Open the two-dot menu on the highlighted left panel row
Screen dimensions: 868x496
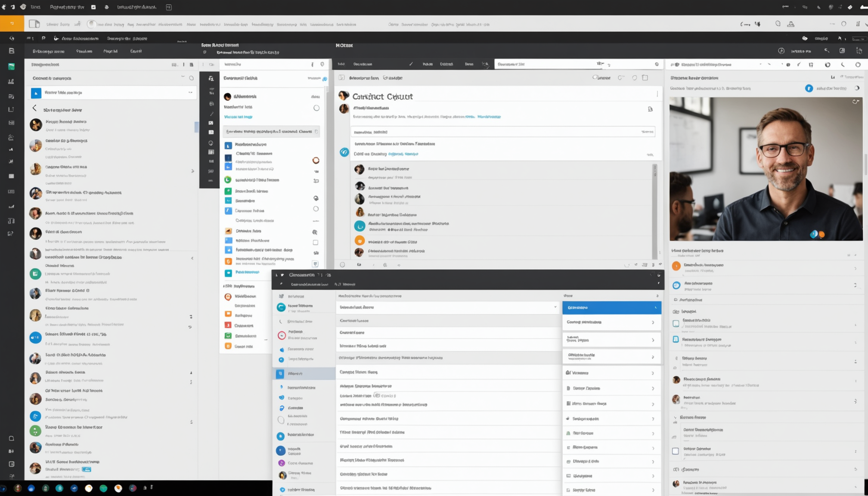(x=190, y=93)
